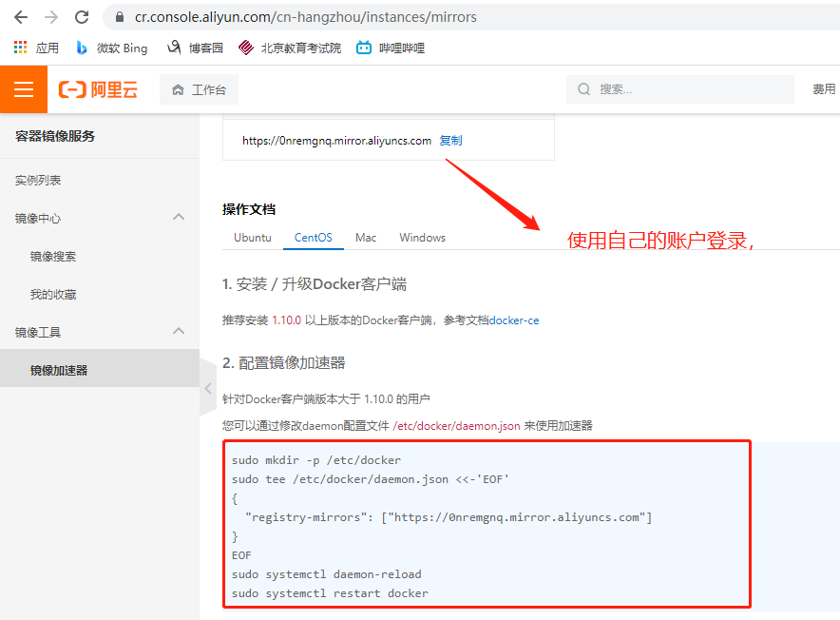
Task: Open the 北京教育考试院 bookmark
Action: pyautogui.click(x=290, y=48)
